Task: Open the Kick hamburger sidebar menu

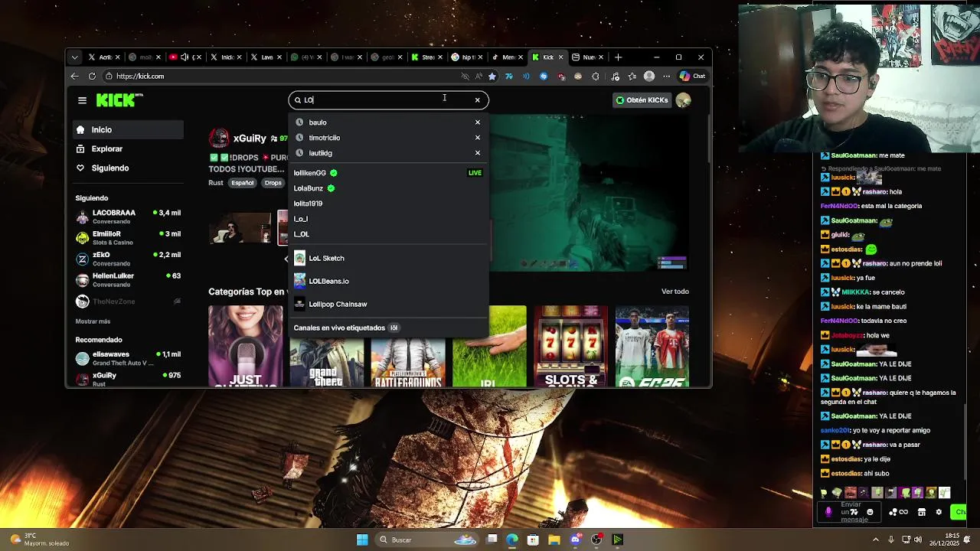Action: coord(82,100)
